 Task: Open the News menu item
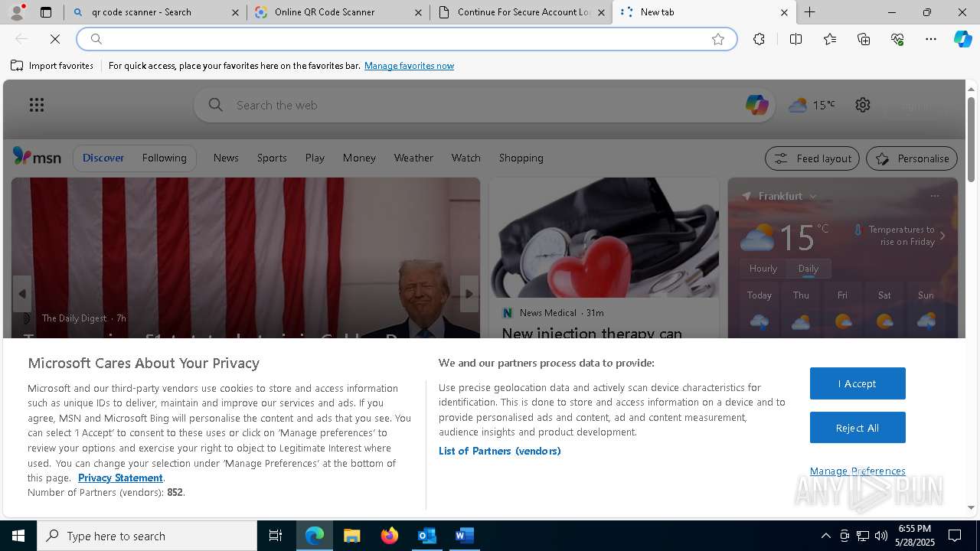(x=226, y=158)
